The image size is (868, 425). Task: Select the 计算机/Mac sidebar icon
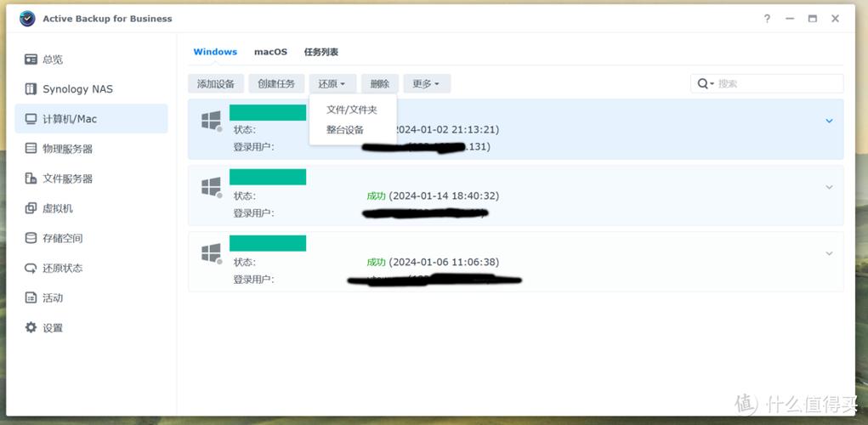[x=31, y=119]
